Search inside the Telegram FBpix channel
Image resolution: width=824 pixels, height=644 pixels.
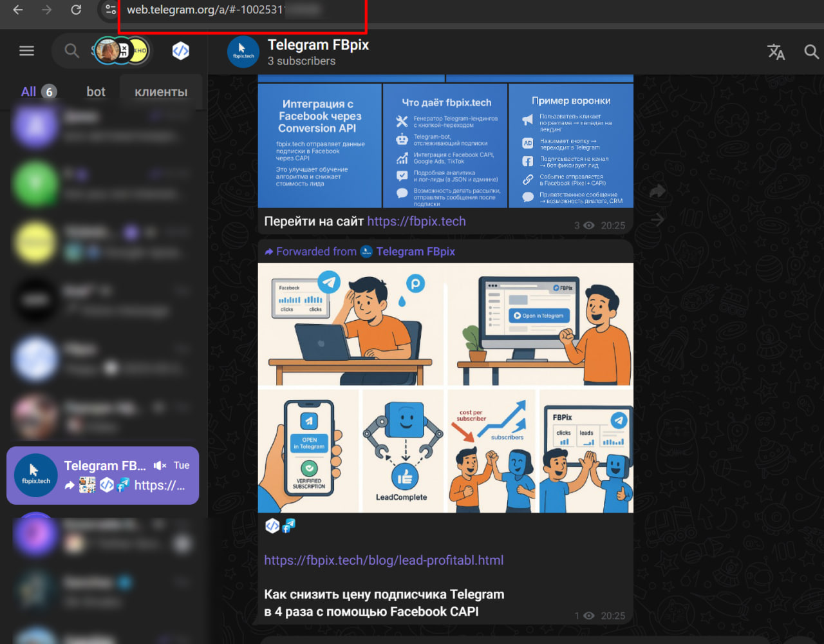[811, 52]
